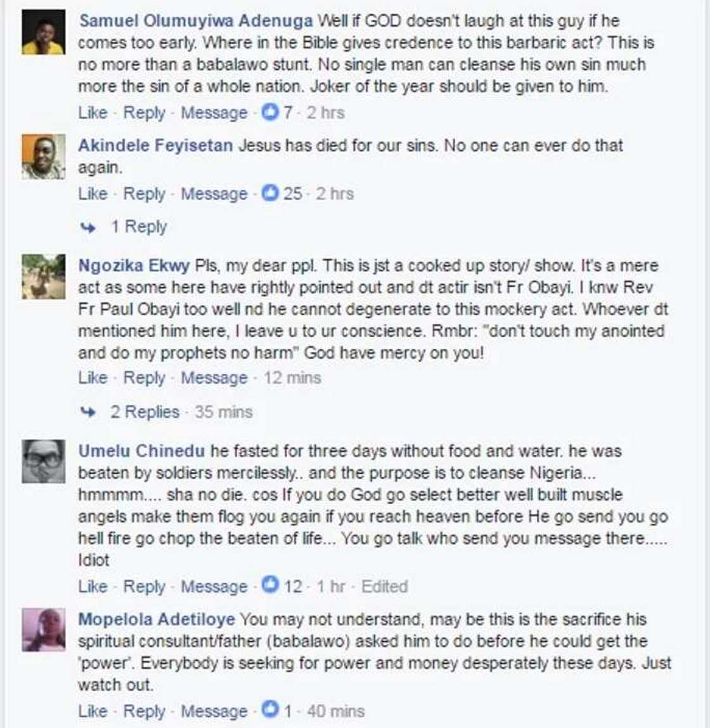Like Mopelola Adetiloye's comment
710x728 pixels.
pos(93,711)
